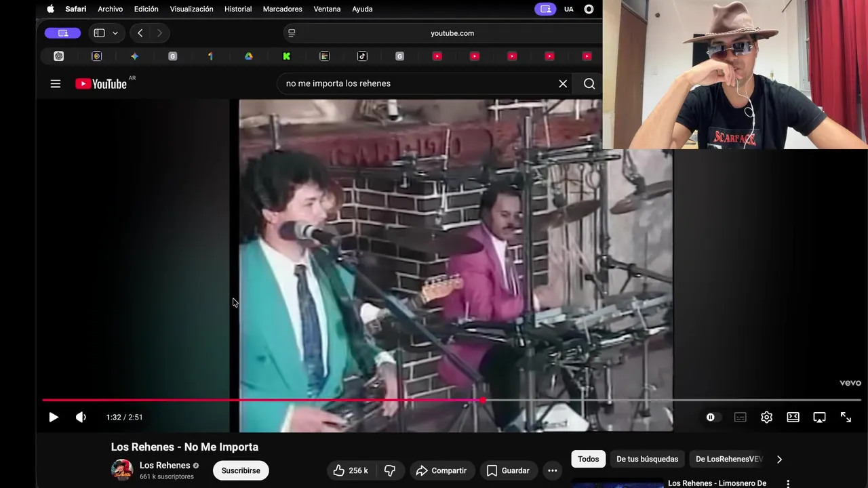The width and height of the screenshot is (868, 488).
Task: Expand the sidebar tab-group dropdown arrow
Action: [x=115, y=33]
